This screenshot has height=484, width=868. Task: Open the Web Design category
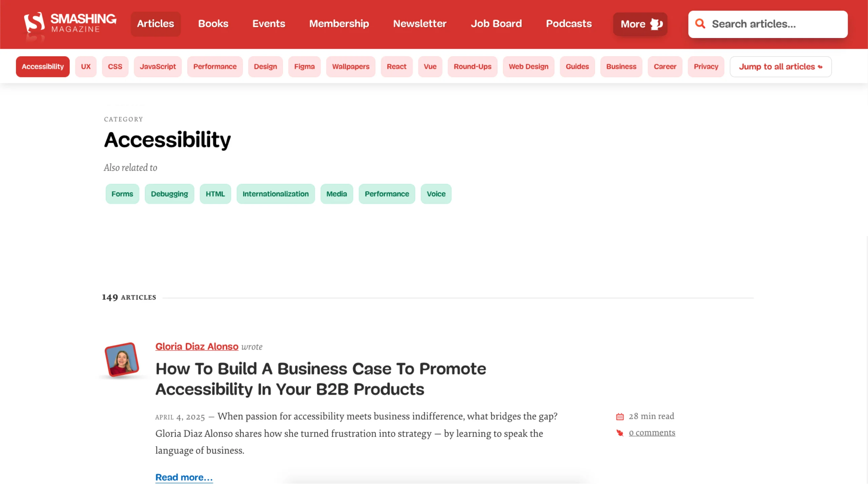pos(528,66)
